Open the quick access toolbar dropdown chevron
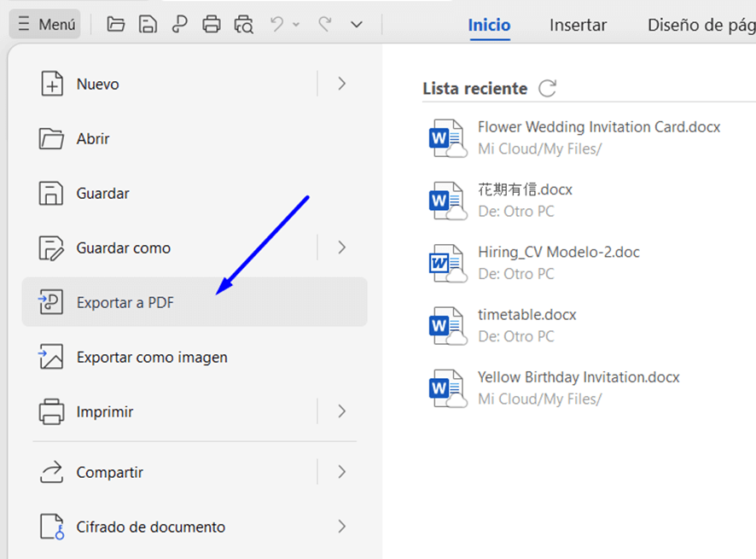Image resolution: width=756 pixels, height=559 pixels. pyautogui.click(x=357, y=25)
